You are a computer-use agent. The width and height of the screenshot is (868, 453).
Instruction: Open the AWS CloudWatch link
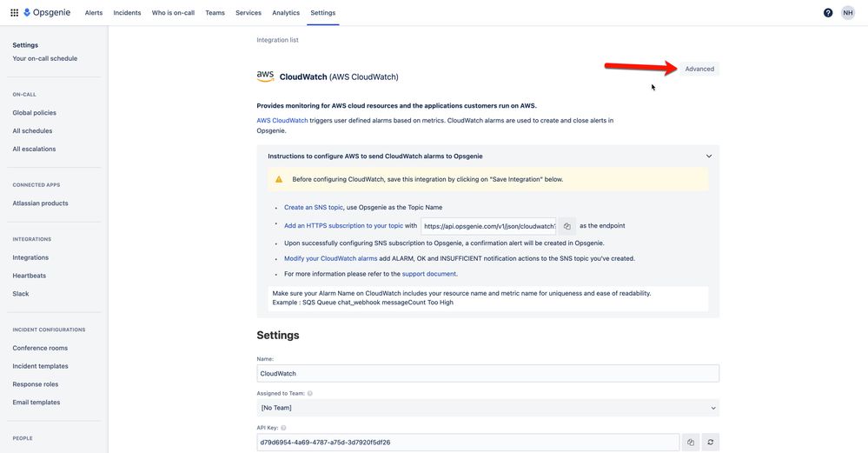click(x=282, y=120)
